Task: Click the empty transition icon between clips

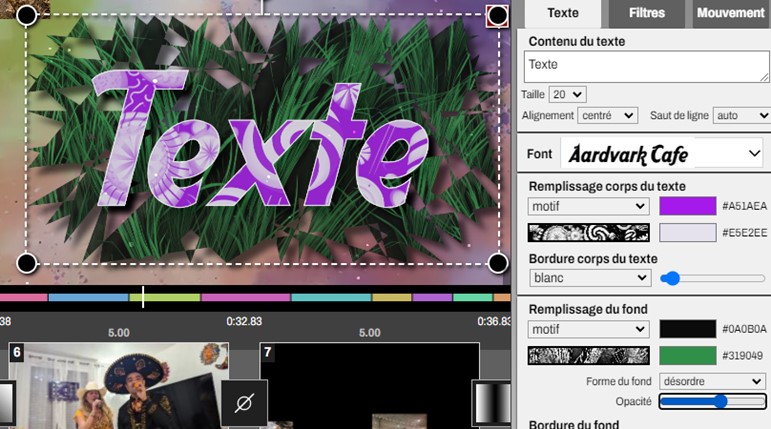Action: point(244,403)
